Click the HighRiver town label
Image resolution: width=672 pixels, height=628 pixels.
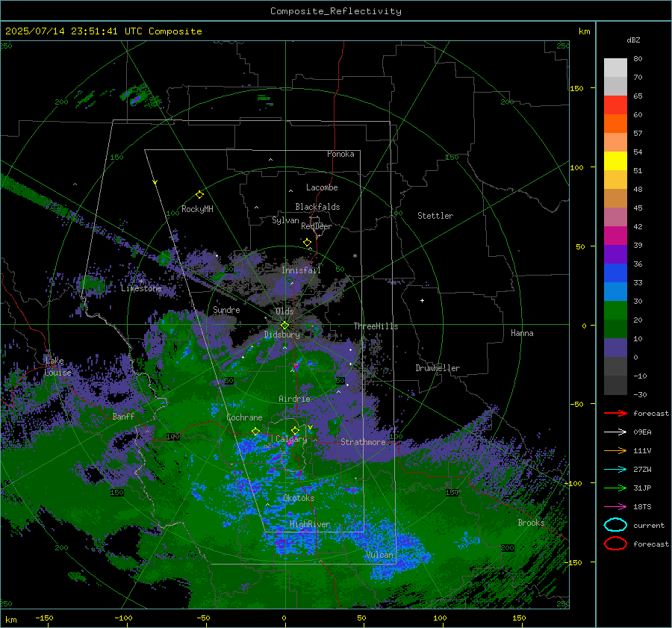click(x=310, y=524)
